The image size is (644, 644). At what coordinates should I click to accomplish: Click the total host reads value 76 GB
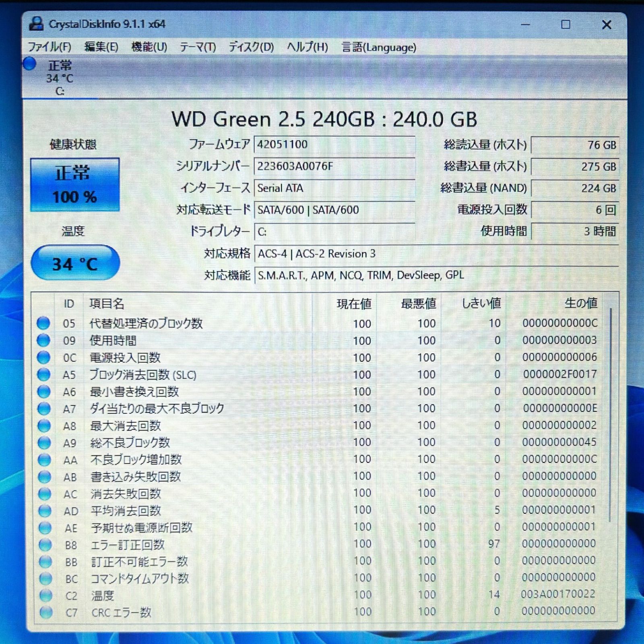click(x=575, y=145)
